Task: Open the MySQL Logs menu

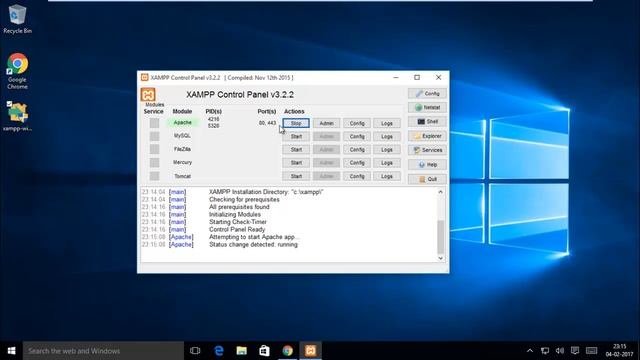Action: (387, 136)
